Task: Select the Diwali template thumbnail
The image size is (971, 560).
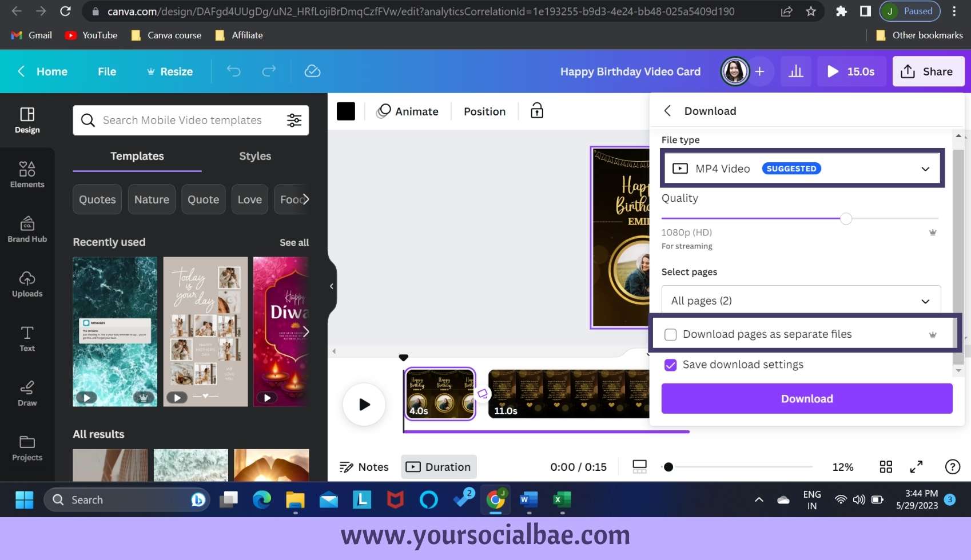Action: pos(280,331)
